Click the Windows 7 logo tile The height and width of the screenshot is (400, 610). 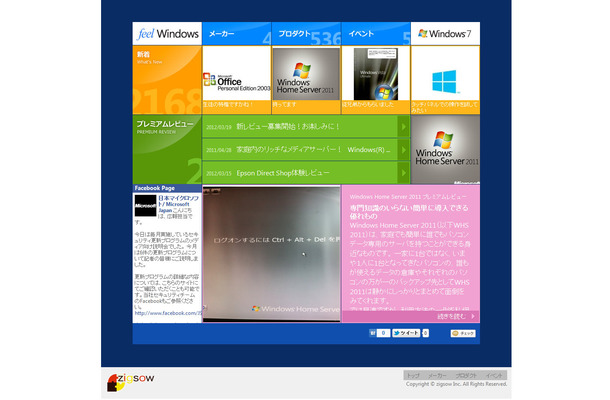[x=445, y=33]
